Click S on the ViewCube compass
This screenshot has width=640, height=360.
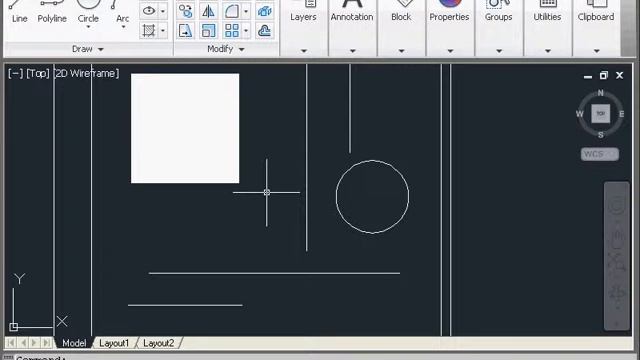pyautogui.click(x=600, y=135)
